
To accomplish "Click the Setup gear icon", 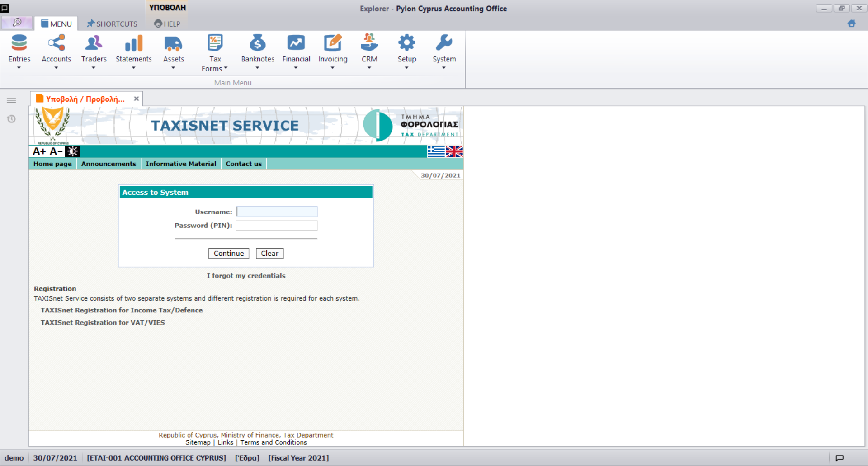I will [x=406, y=43].
